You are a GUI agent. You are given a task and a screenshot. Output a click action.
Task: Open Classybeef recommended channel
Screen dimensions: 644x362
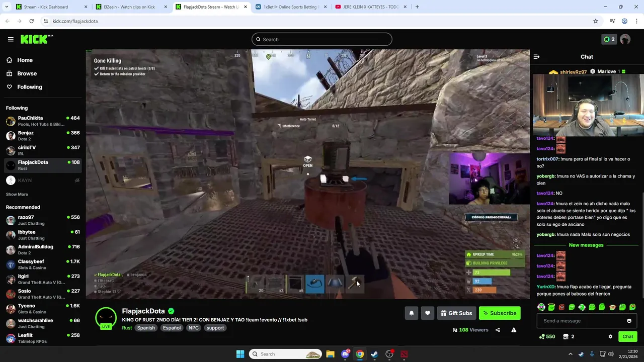[43, 264]
